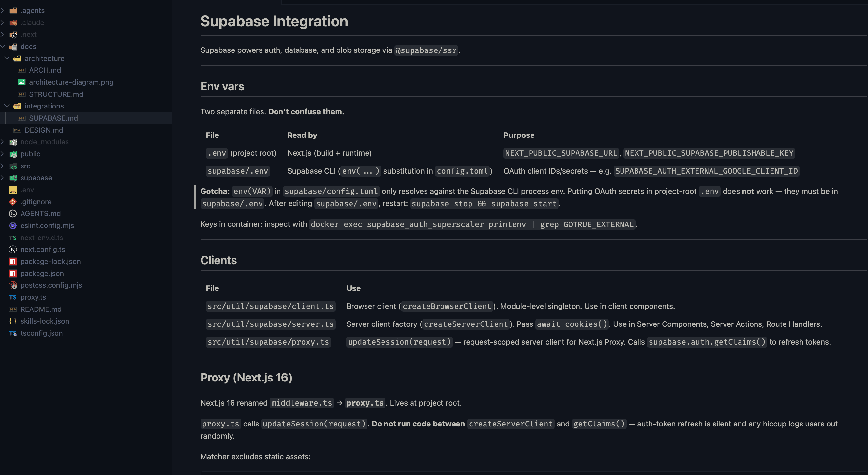Image resolution: width=868 pixels, height=475 pixels.
Task: Click the markdown icon beside STRUCTURE.md
Action: click(x=22, y=94)
